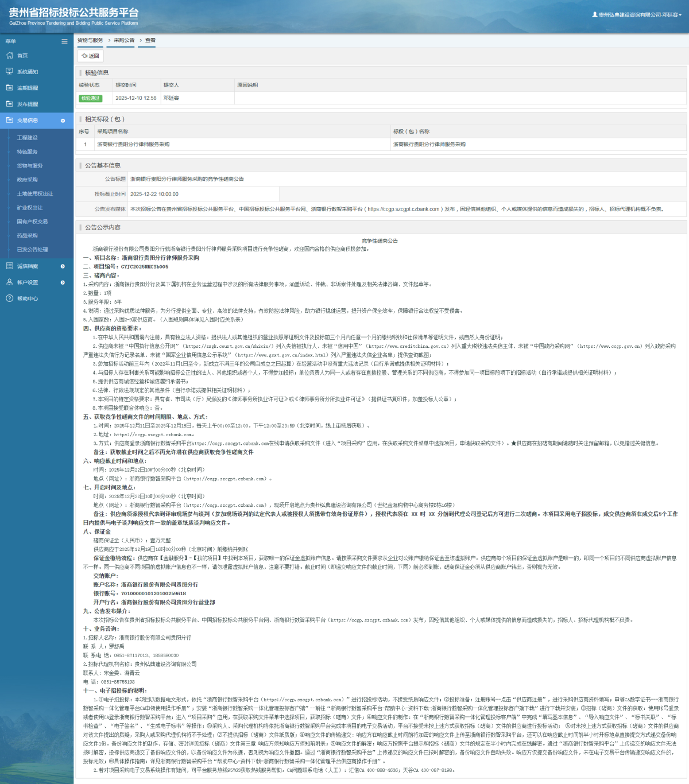Click the 逾期提醒 sidebar icon
This screenshot has height=784, width=689.
[9, 88]
